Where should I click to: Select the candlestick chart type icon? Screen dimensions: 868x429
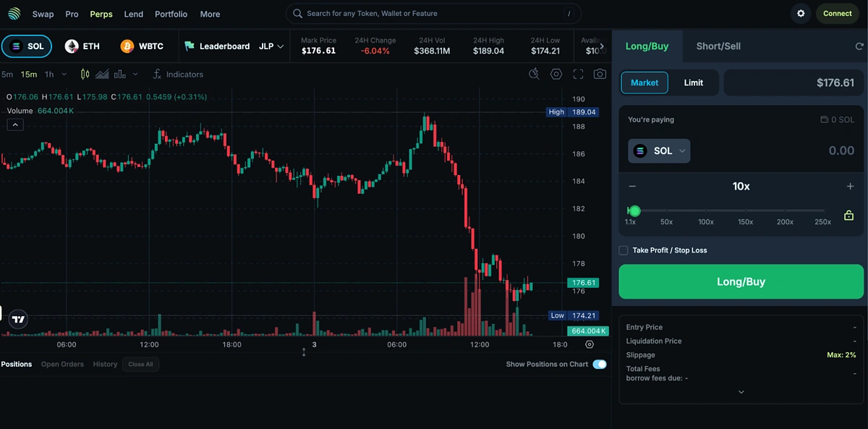click(x=85, y=75)
